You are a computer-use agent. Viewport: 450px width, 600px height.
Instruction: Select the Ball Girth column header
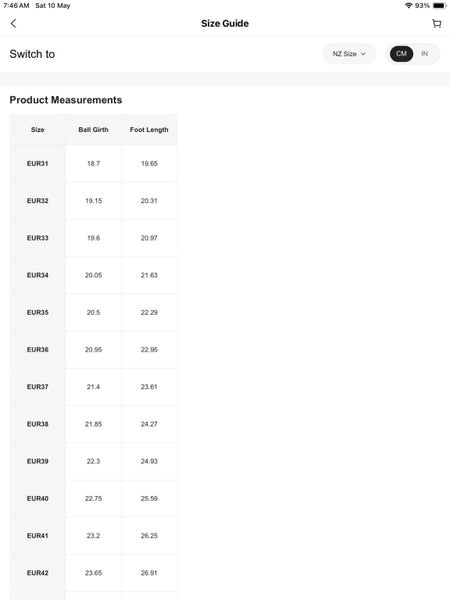[x=93, y=130]
